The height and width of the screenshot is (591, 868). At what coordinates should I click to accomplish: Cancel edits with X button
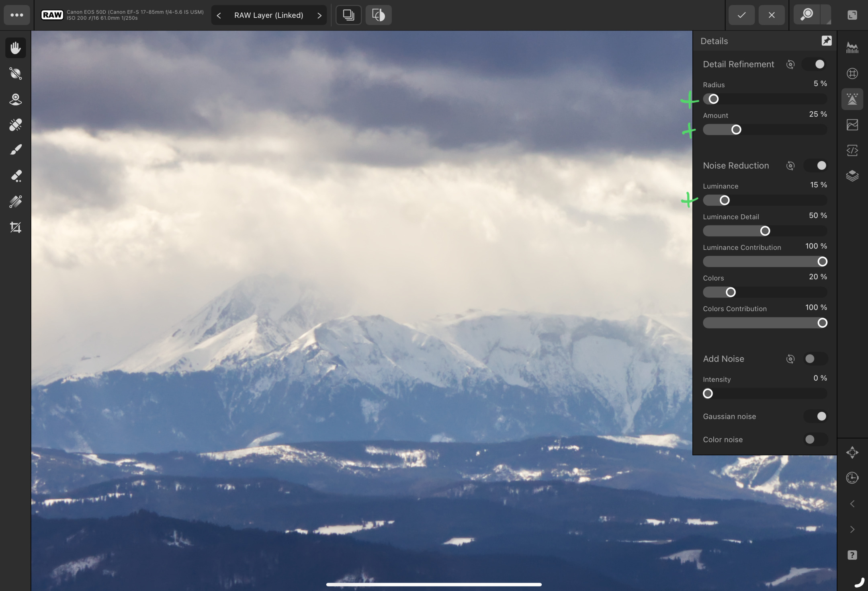point(771,14)
